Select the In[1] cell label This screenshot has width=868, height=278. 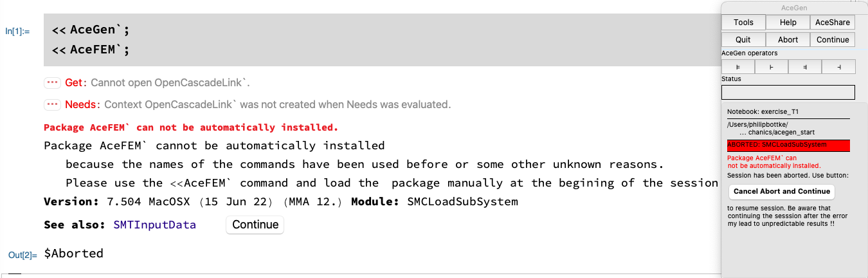pos(17,31)
